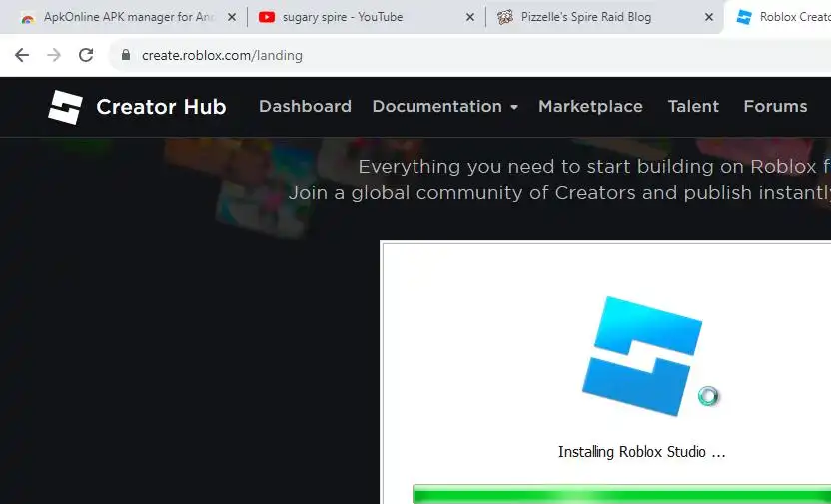Image resolution: width=831 pixels, height=504 pixels.
Task: Click the ApkOnline tab favicon
Action: (28, 18)
